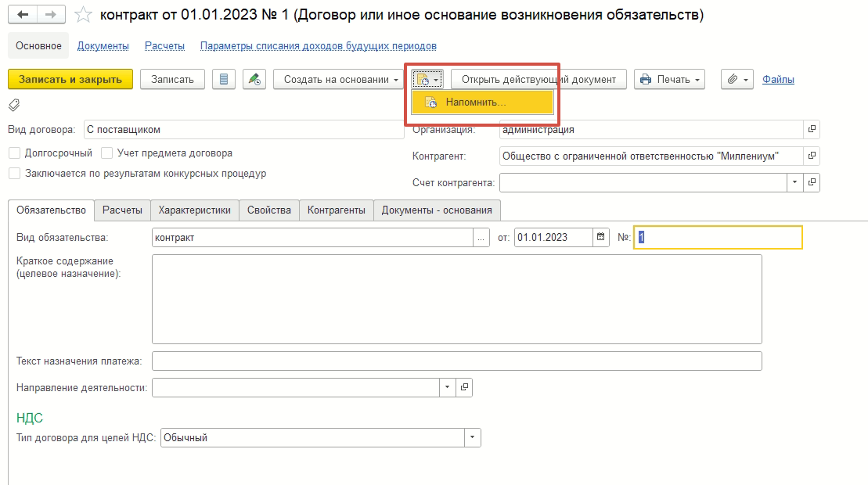Click the green pen icon button

coord(254,79)
